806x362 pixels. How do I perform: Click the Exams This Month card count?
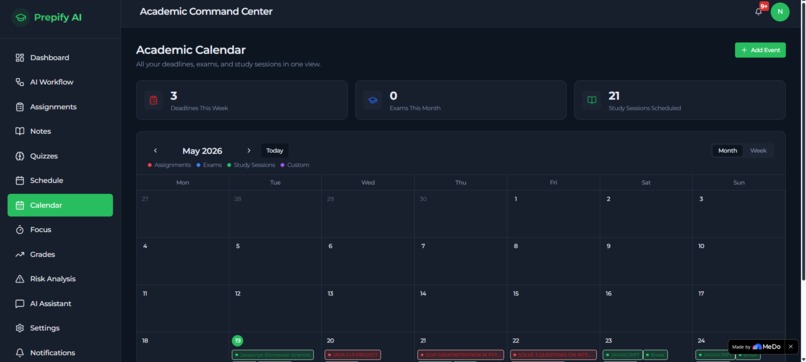click(393, 96)
